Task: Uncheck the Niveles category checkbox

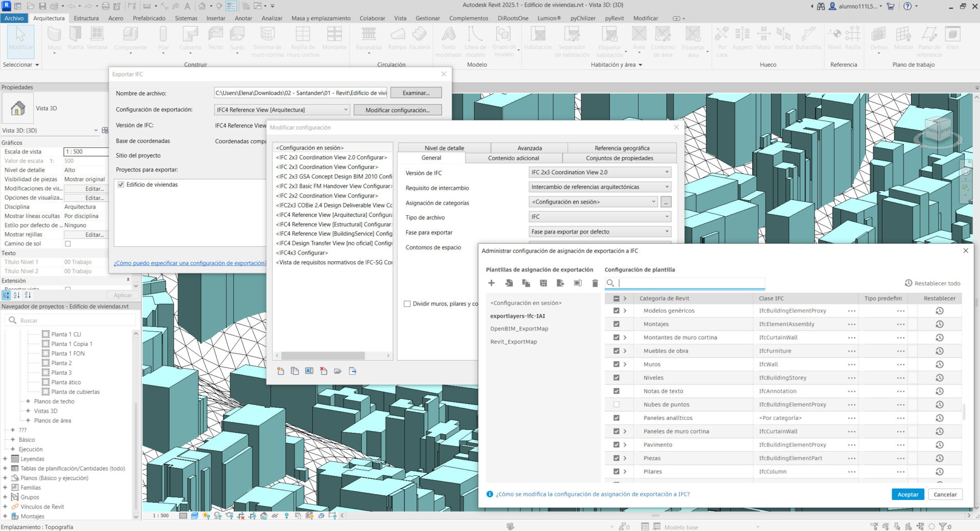Action: [616, 378]
